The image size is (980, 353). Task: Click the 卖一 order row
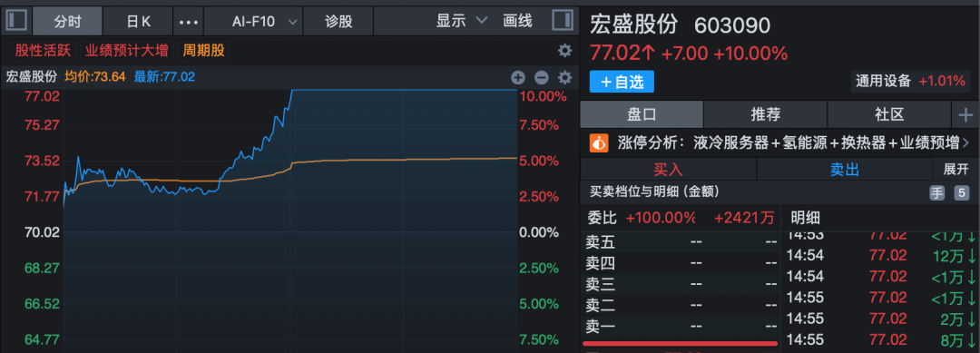click(681, 326)
